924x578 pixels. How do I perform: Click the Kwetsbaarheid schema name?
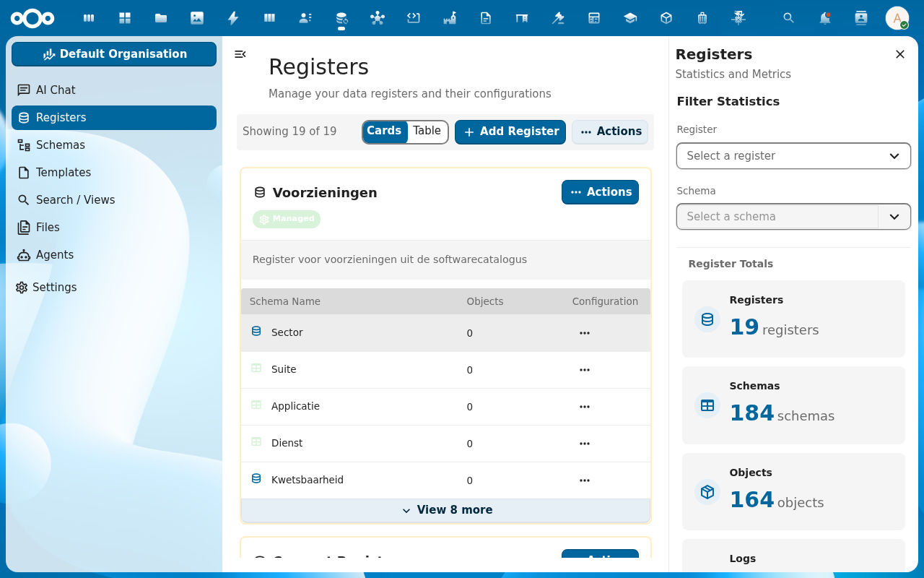pyautogui.click(x=308, y=480)
